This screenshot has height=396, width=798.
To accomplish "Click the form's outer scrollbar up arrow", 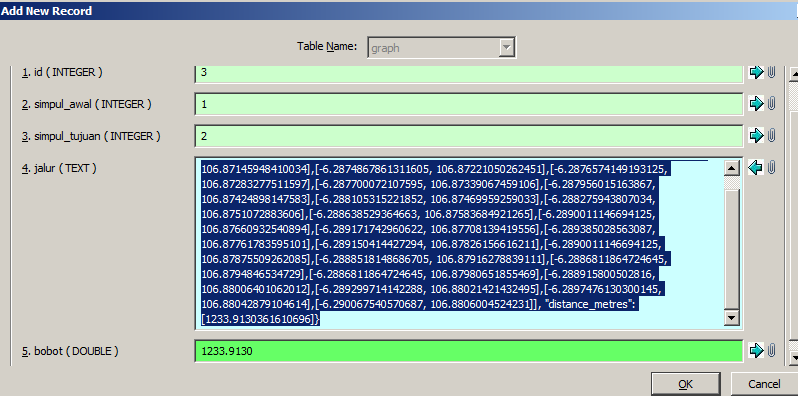I will 793,74.
